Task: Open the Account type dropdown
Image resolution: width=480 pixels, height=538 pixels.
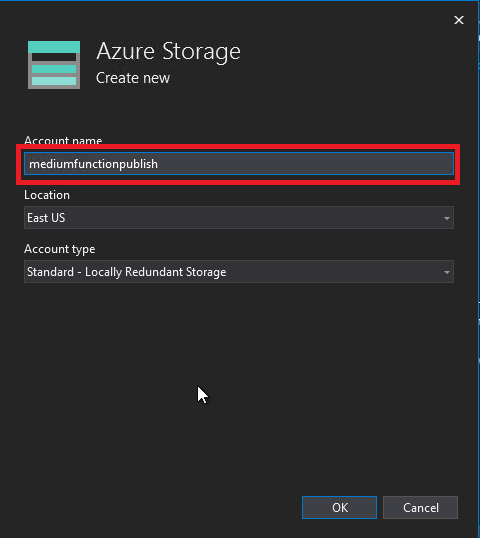Action: pos(239,271)
